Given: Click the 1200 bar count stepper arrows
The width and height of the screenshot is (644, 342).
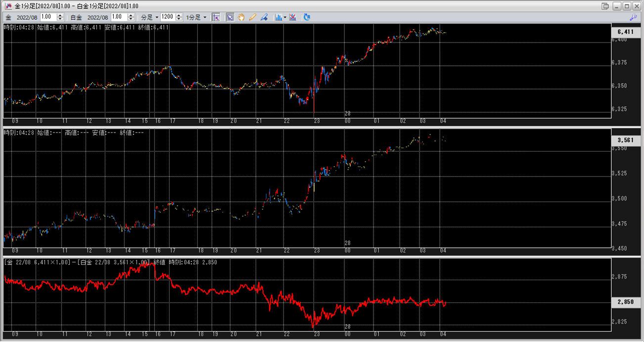Looking at the screenshot, I should tap(179, 17).
